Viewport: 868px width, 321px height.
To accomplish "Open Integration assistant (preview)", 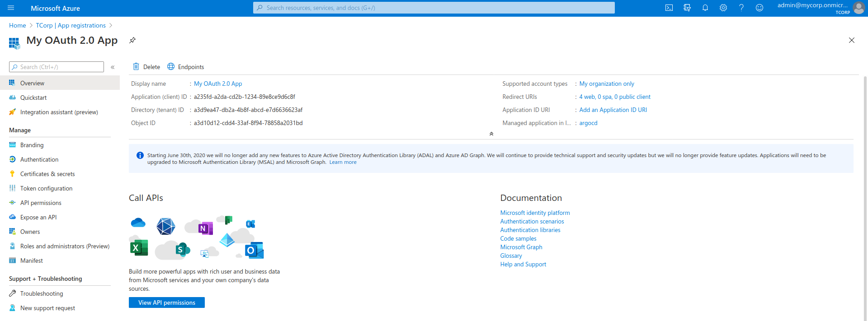I will pyautogui.click(x=60, y=112).
